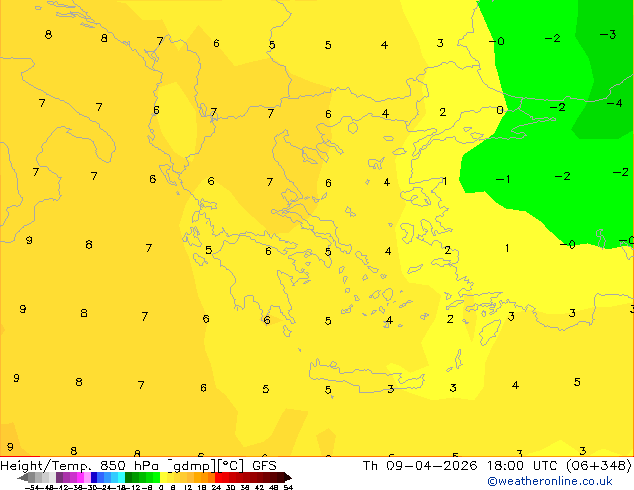Select the date 'Th 09-04-2026'
Image resolution: width=634 pixels, height=490 pixels.
point(420,466)
